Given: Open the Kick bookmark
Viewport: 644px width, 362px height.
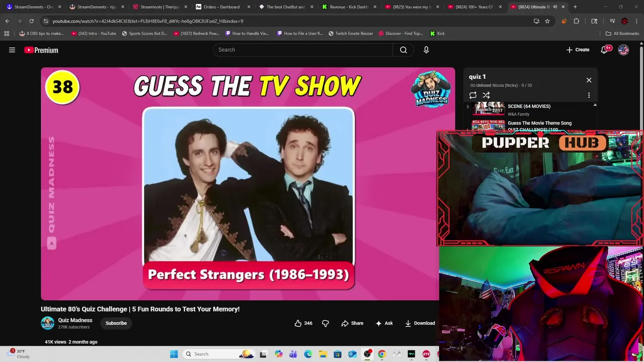Looking at the screenshot, I should tap(437, 33).
